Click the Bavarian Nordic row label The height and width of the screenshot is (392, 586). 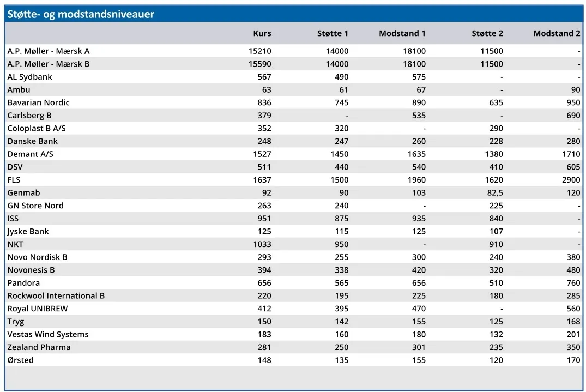(38, 102)
